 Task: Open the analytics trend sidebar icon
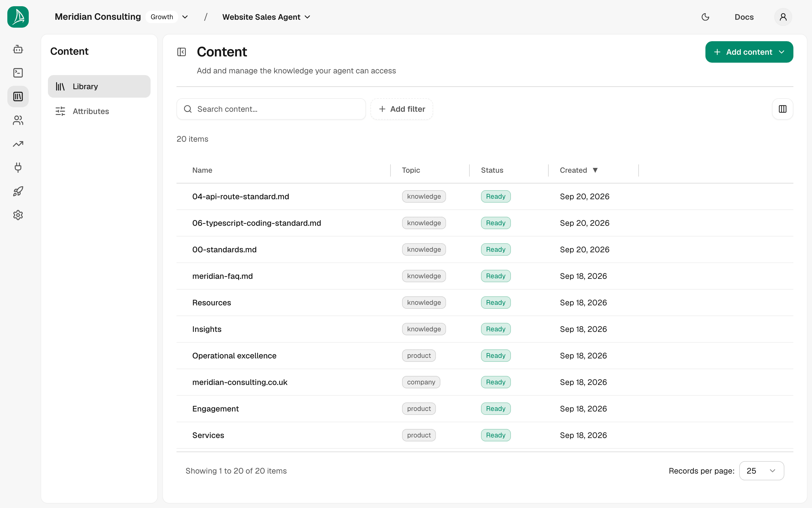[x=18, y=144]
